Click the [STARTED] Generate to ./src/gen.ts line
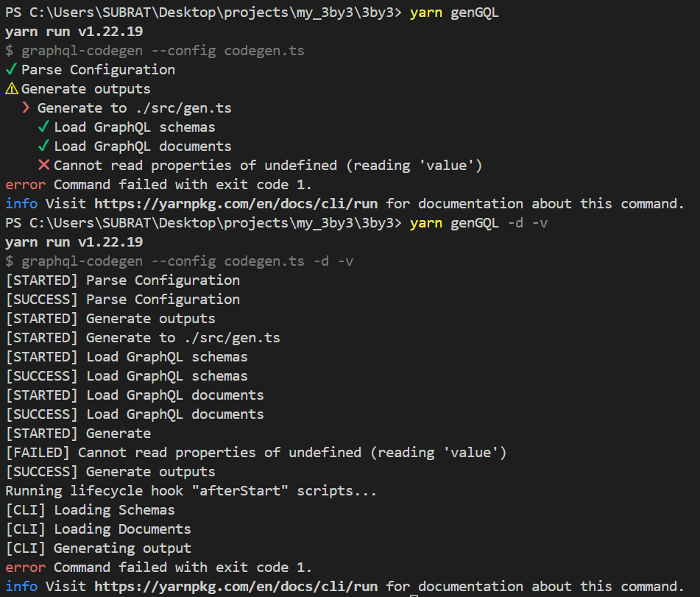This screenshot has height=597, width=700. pyautogui.click(x=143, y=338)
